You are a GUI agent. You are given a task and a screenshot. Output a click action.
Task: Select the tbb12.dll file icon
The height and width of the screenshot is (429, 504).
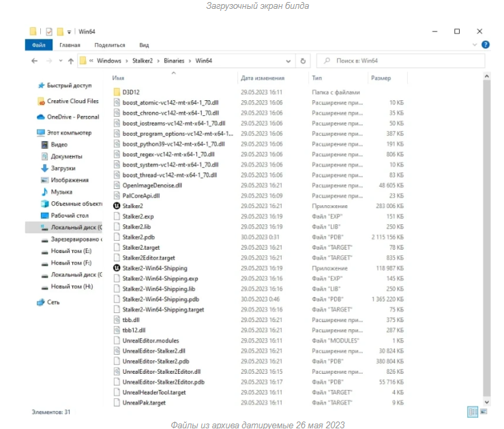point(117,330)
